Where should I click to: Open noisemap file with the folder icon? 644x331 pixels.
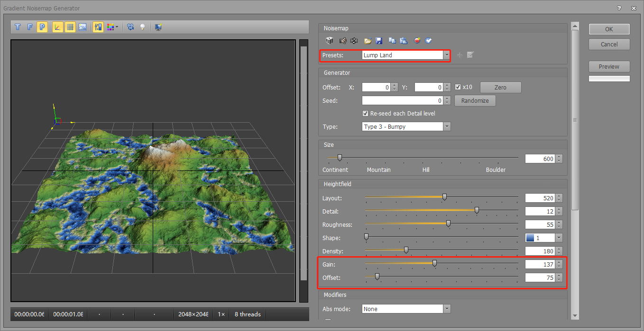pos(368,41)
